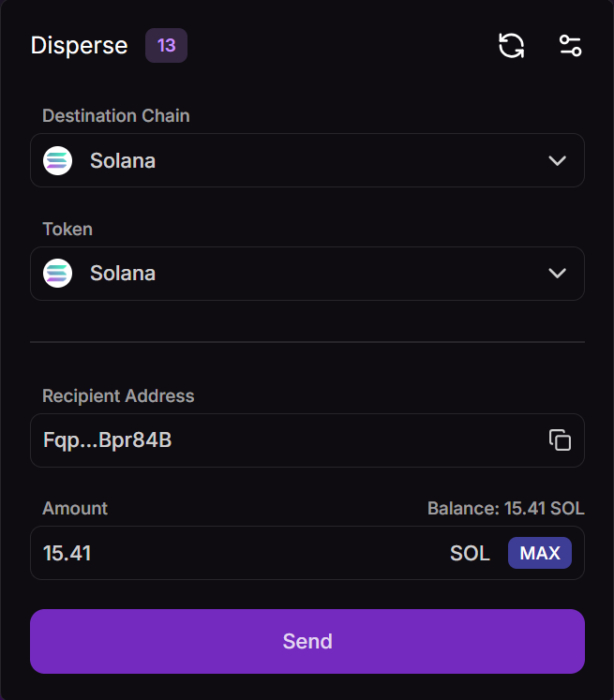Click the Recipient Address label
Image resolution: width=614 pixels, height=700 pixels.
[x=118, y=395]
